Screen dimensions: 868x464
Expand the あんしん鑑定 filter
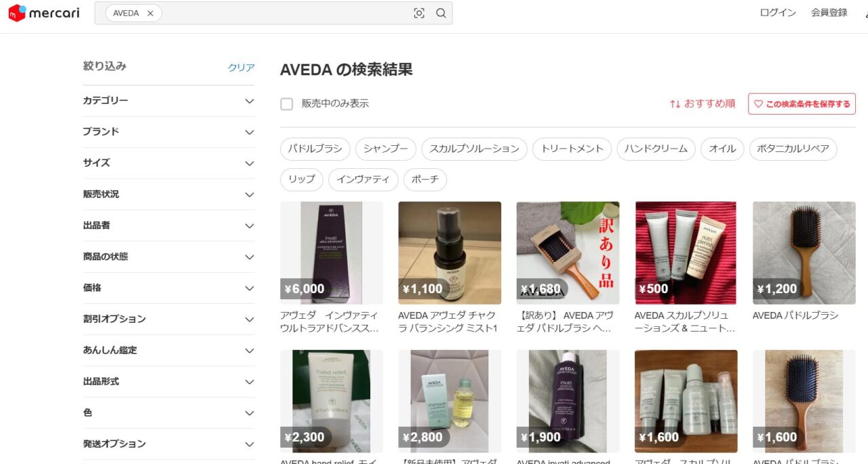169,350
